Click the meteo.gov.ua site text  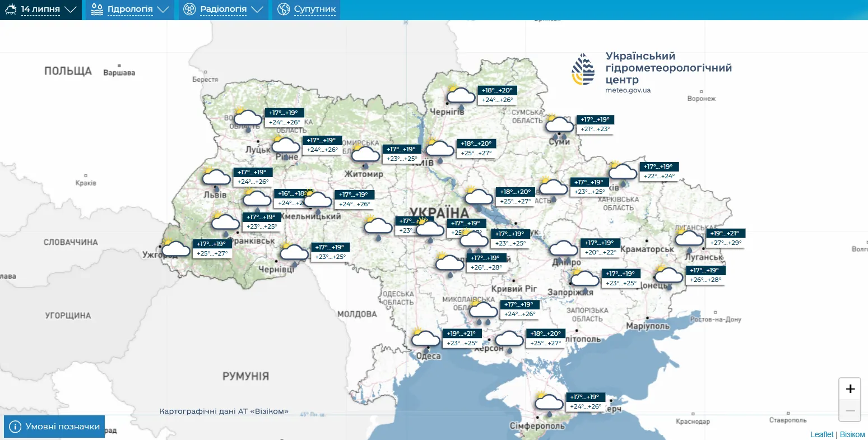pos(628,90)
